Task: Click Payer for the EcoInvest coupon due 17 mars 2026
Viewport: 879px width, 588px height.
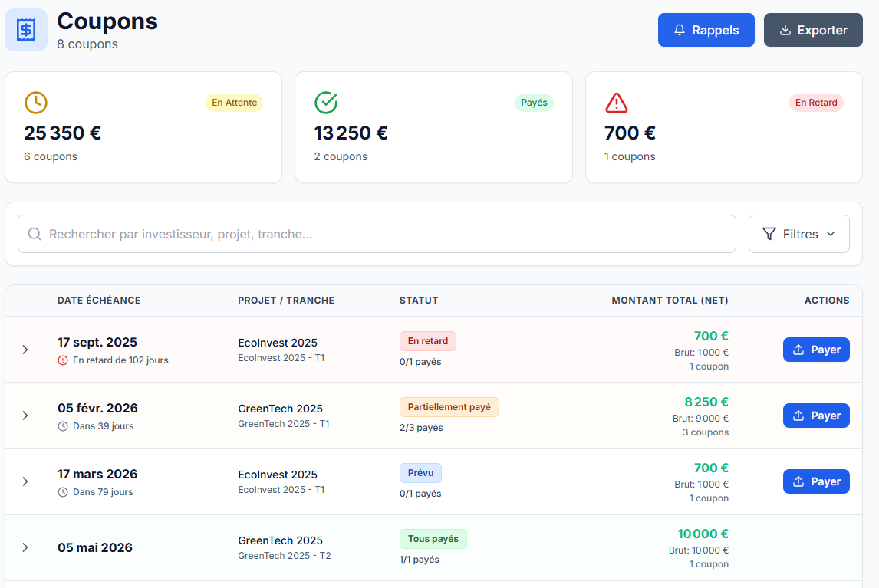Action: [816, 481]
